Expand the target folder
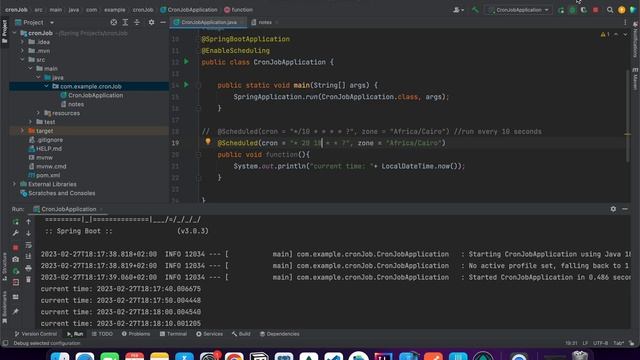This screenshot has height=360, width=640. [x=22, y=131]
